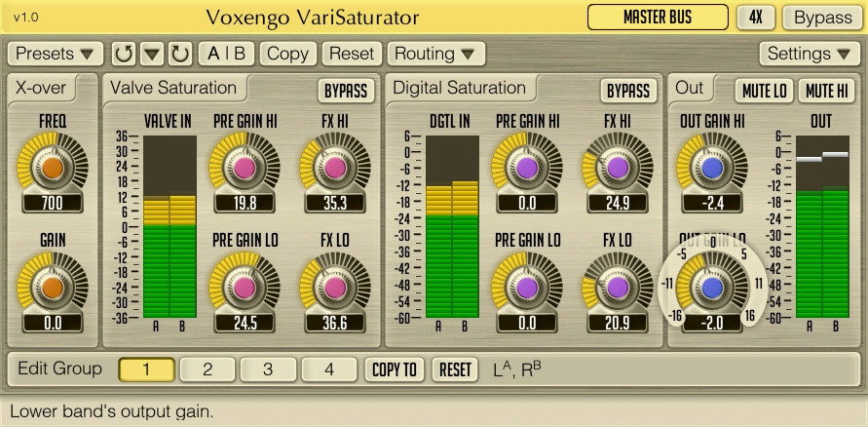Toggle 4X oversampling button
Image resolution: width=868 pixels, height=427 pixels.
click(756, 18)
